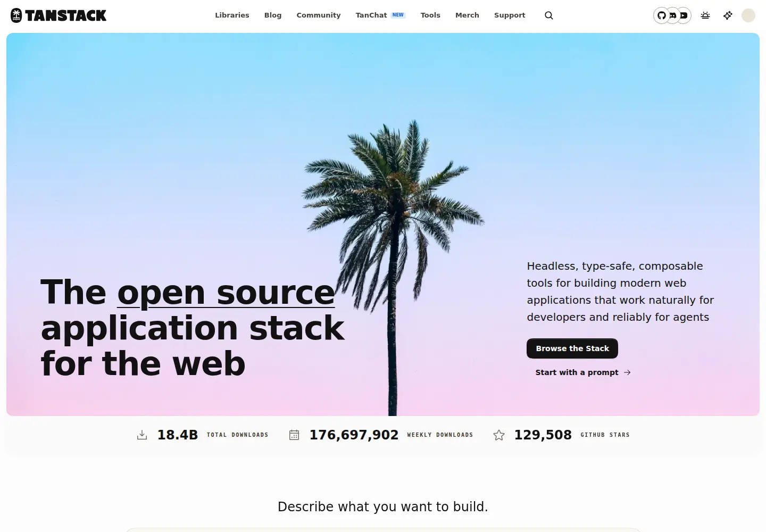Click the Browse the Stack button
This screenshot has height=532, width=766.
point(572,348)
